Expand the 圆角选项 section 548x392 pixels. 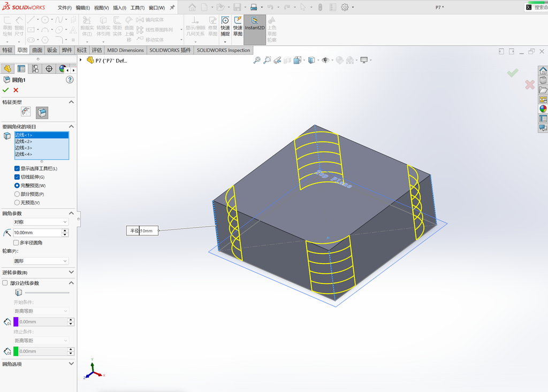coord(71,364)
